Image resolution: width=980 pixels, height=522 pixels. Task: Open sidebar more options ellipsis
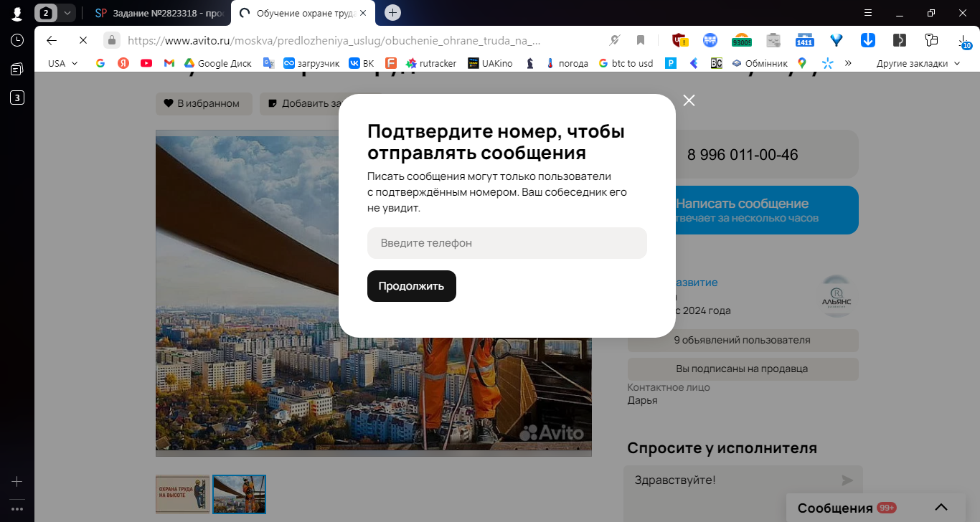[17, 509]
